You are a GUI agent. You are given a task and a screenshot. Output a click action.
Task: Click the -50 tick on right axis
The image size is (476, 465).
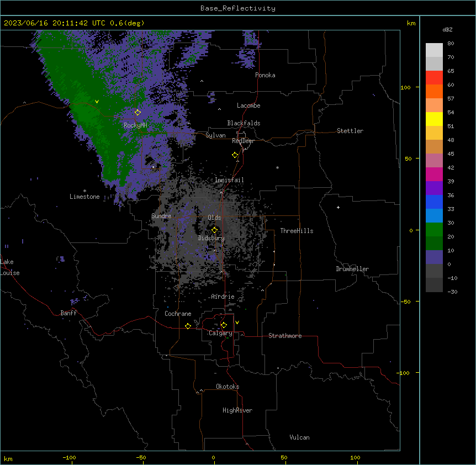point(405,302)
